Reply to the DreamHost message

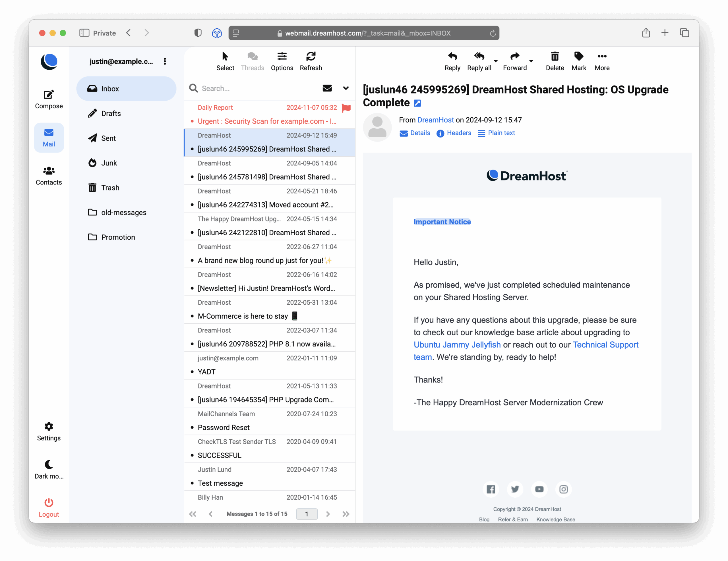tap(452, 61)
